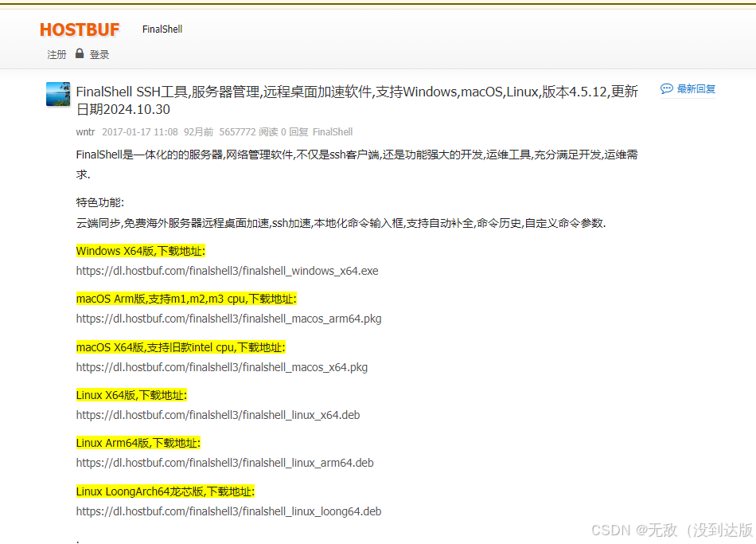This screenshot has width=756, height=544.
Task: Download the finalshell_macos_x64.pkg link
Action: point(222,367)
